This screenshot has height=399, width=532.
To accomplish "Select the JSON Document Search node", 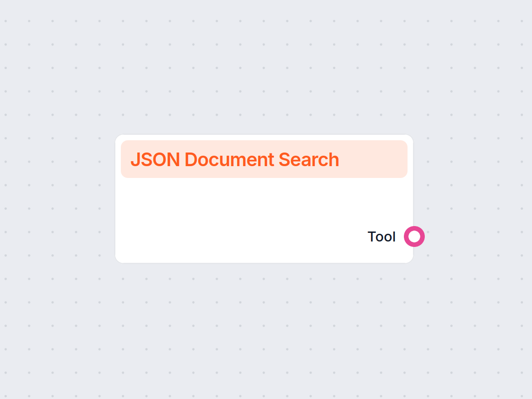I will [x=264, y=213].
